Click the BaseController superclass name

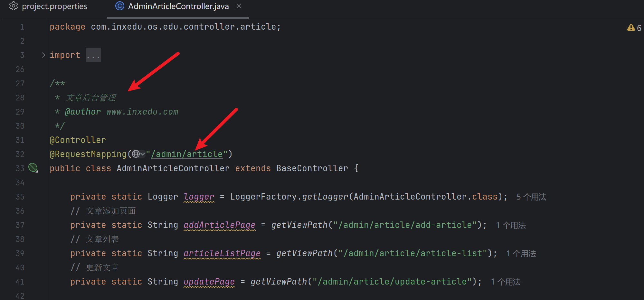(x=312, y=168)
